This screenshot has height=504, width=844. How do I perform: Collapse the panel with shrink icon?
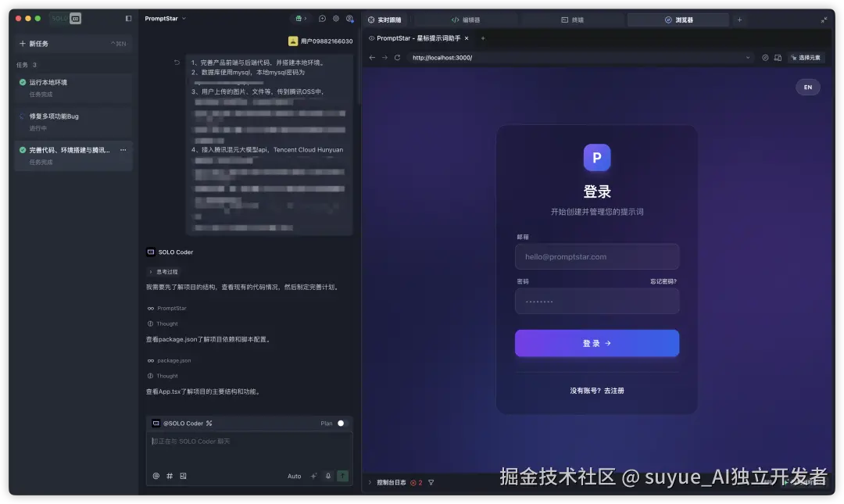point(824,20)
